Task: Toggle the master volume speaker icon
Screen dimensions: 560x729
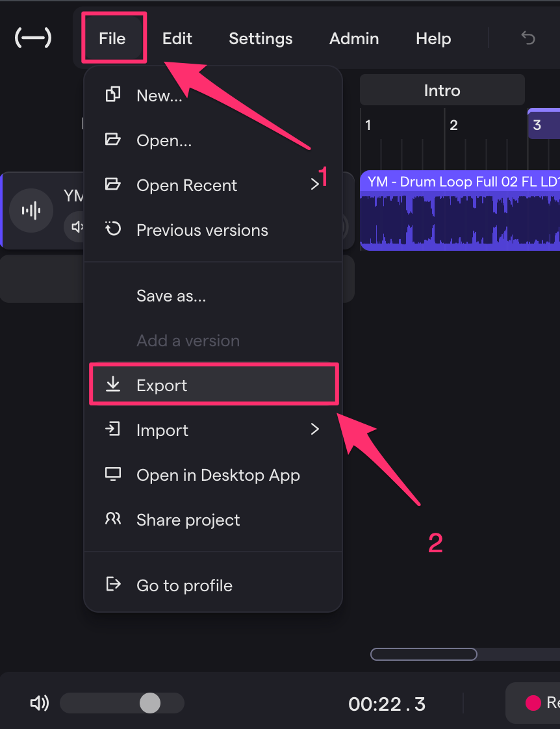Action: pos(39,703)
